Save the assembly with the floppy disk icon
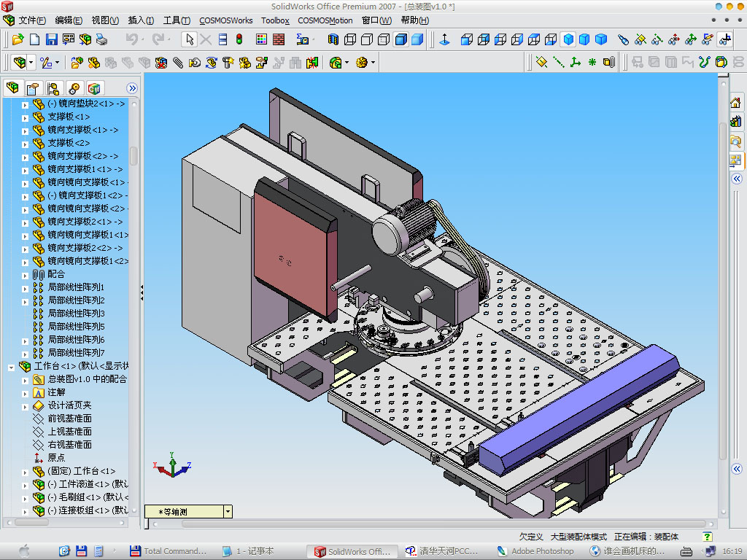 pyautogui.click(x=52, y=39)
